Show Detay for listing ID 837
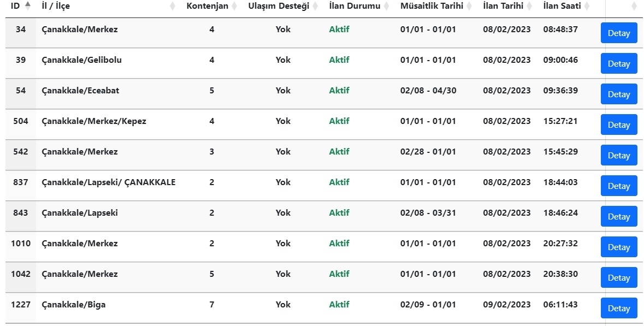The height and width of the screenshot is (326, 644). tap(619, 186)
